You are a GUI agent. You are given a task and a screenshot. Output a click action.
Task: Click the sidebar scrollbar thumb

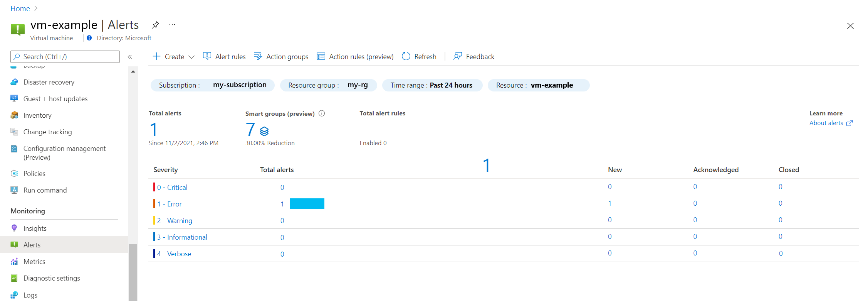point(133,272)
